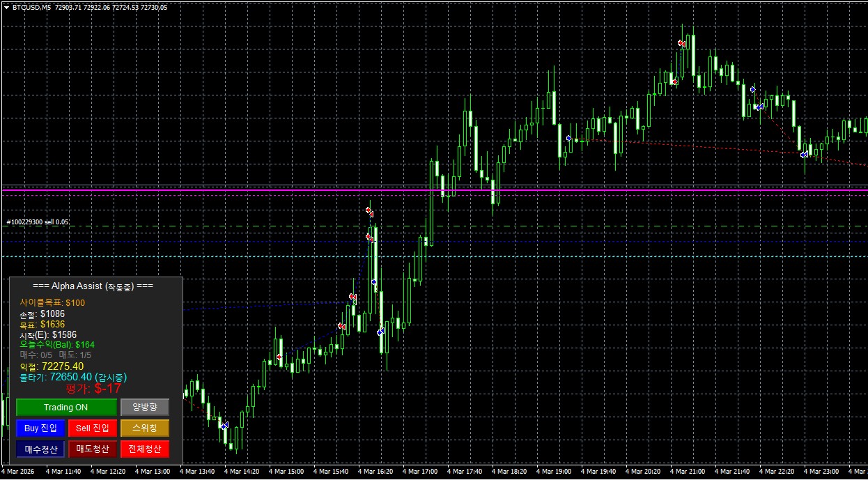Toggle the green Trading ON button
868x480 pixels.
[66, 408]
